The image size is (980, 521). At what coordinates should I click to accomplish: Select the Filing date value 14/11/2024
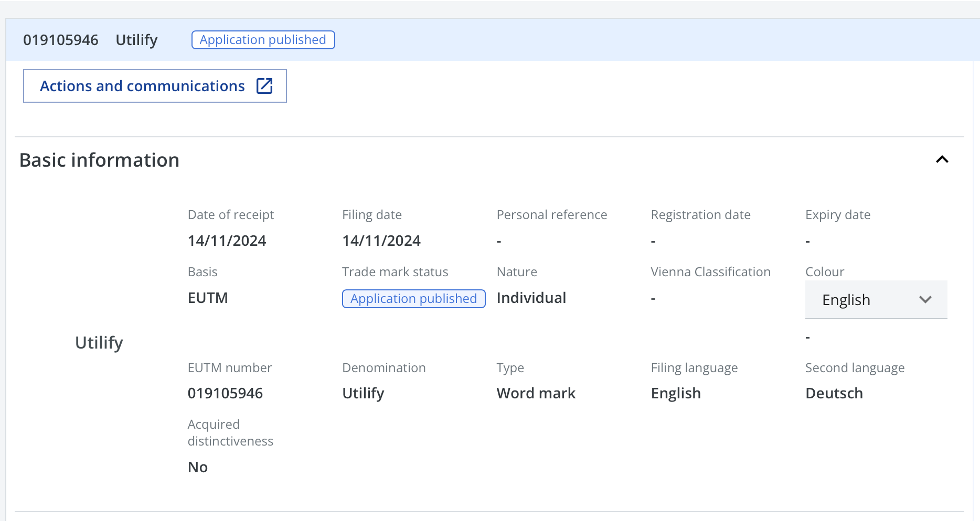[381, 241]
